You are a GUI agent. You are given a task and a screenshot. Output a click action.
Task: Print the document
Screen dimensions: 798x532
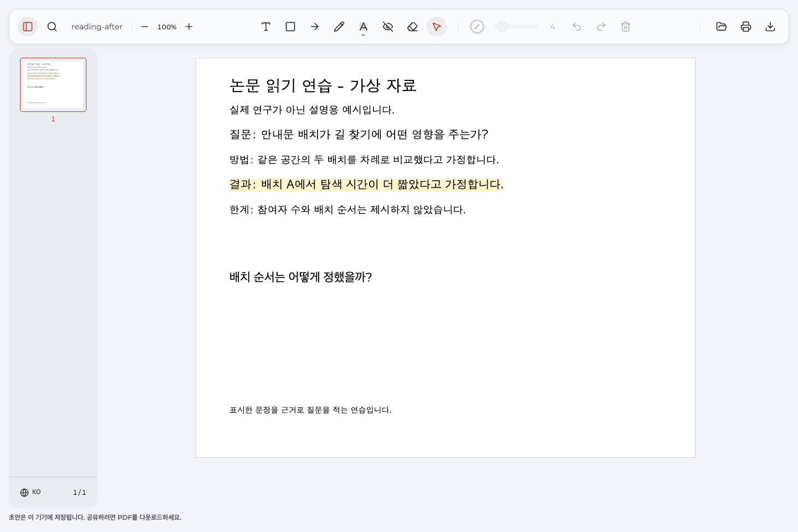click(x=746, y=27)
